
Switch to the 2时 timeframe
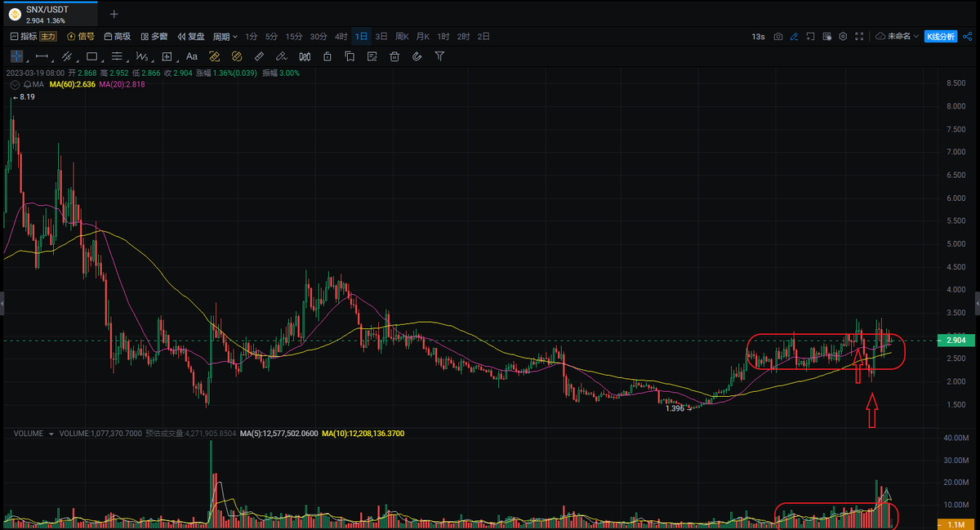tap(463, 37)
